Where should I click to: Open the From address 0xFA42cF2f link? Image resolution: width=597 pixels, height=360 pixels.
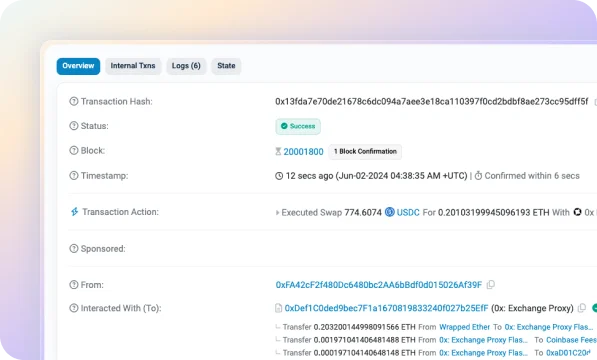[379, 285]
